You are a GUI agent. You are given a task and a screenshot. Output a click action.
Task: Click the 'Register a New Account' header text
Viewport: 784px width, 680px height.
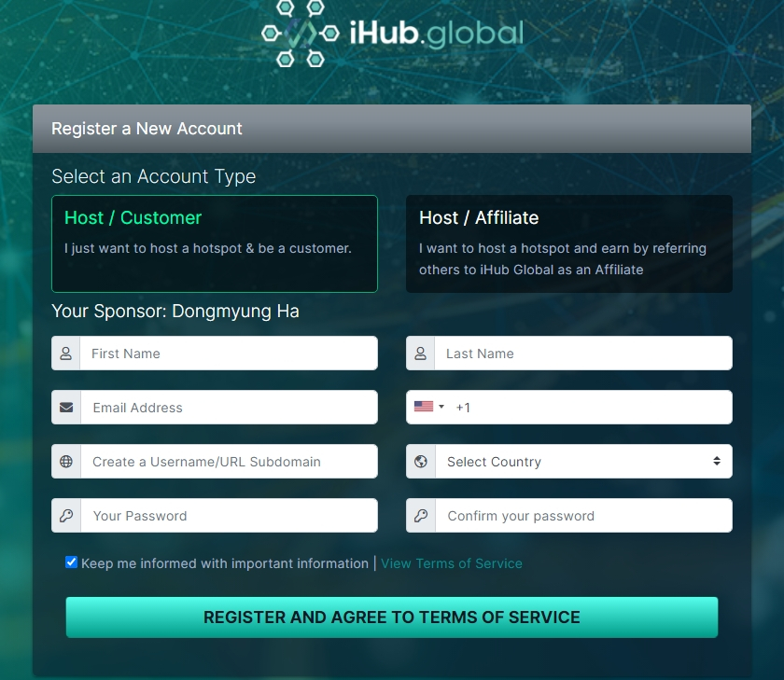click(x=147, y=129)
